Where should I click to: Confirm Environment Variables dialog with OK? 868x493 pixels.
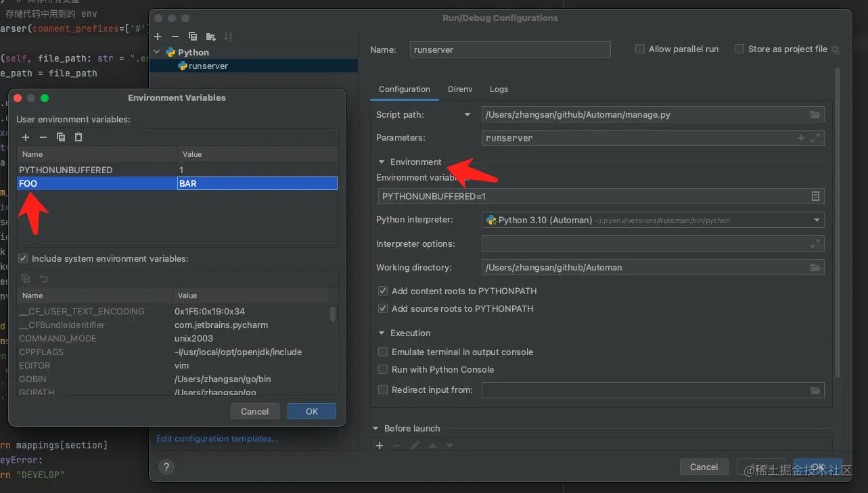click(312, 411)
